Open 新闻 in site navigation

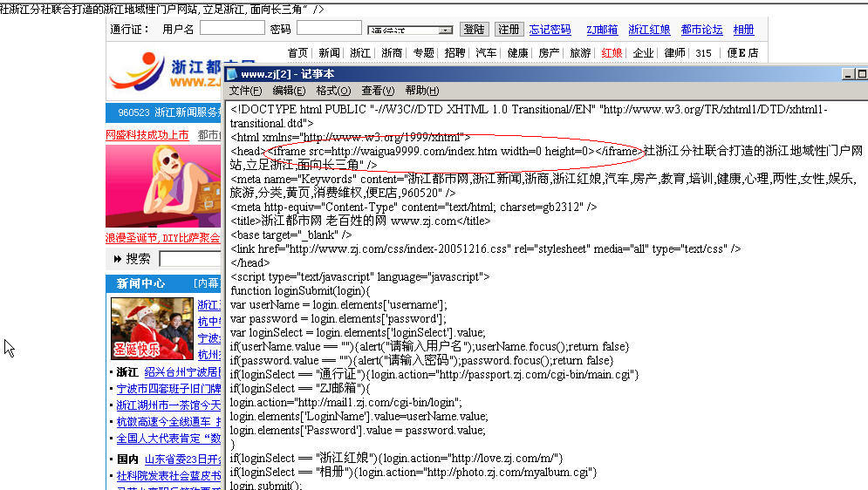pos(329,53)
